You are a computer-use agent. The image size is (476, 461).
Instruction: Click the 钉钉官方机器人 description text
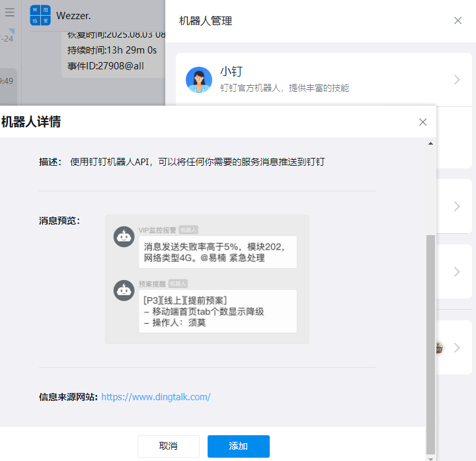(x=284, y=88)
